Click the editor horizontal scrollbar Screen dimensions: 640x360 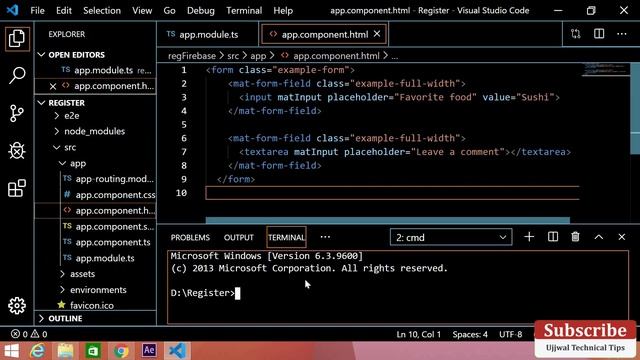click(387, 220)
